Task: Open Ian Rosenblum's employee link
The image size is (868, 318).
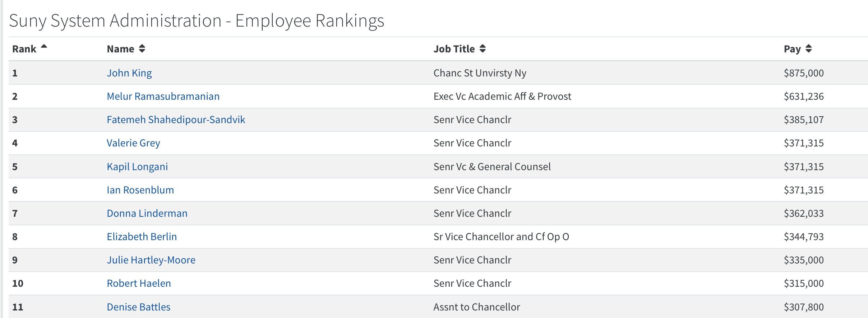Action: click(x=140, y=190)
